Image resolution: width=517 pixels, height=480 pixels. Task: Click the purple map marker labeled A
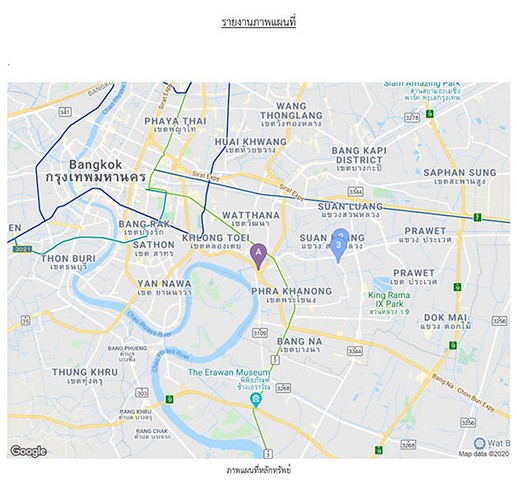coord(258,256)
